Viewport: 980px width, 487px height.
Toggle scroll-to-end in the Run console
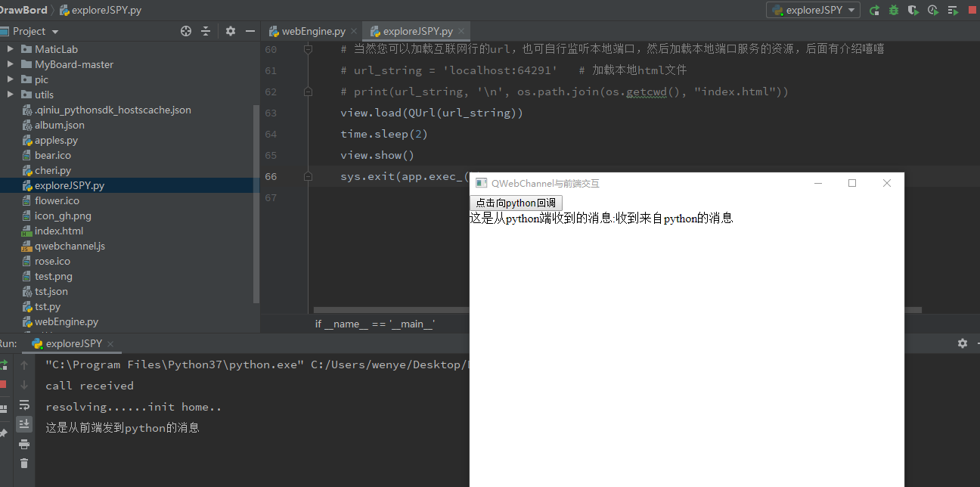click(24, 423)
